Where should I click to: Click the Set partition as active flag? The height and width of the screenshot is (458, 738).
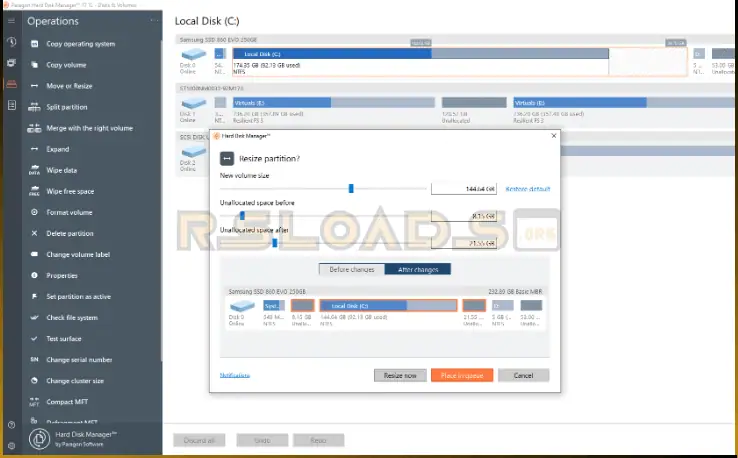(36, 297)
